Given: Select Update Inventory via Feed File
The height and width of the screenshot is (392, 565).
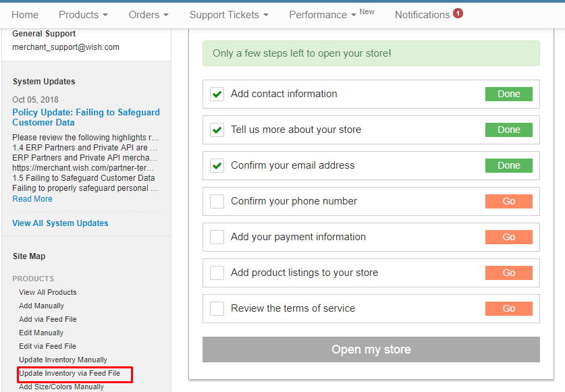Looking at the screenshot, I should [x=70, y=373].
